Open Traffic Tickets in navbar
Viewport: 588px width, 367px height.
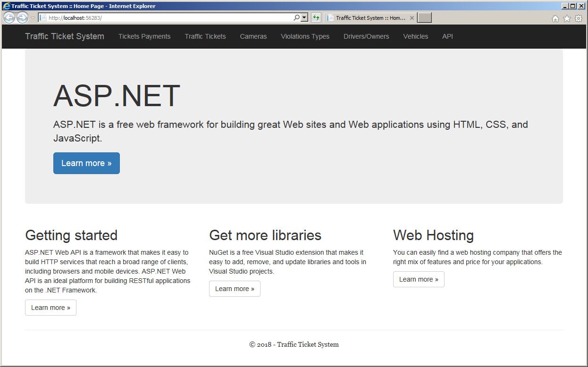[205, 36]
